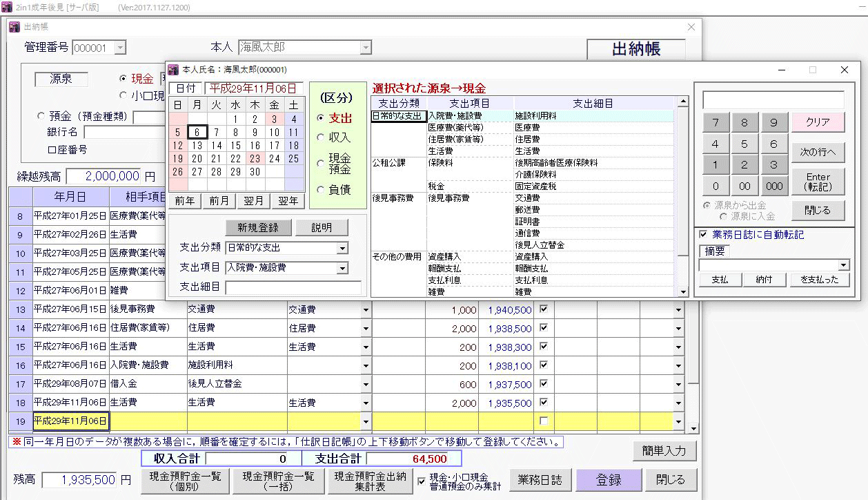Go to next month with 翌月

pyautogui.click(x=254, y=201)
